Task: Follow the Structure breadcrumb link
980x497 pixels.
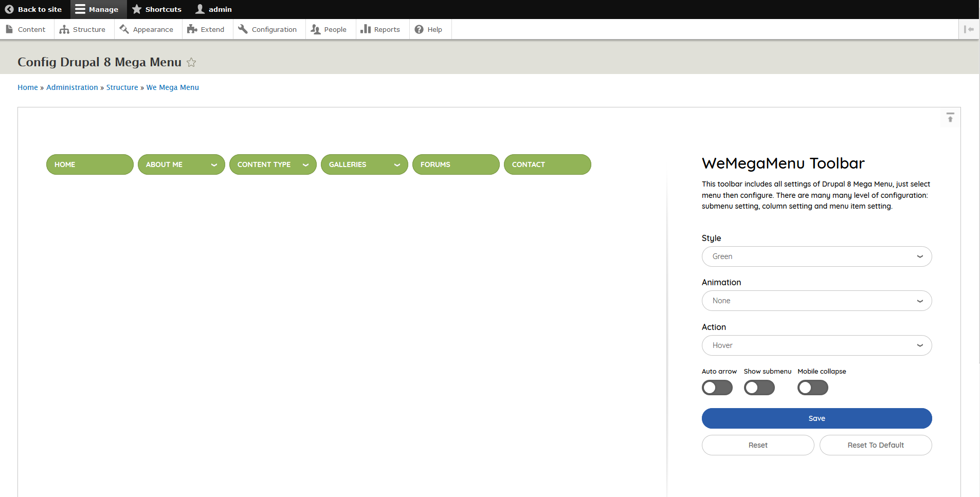Action: coord(122,87)
